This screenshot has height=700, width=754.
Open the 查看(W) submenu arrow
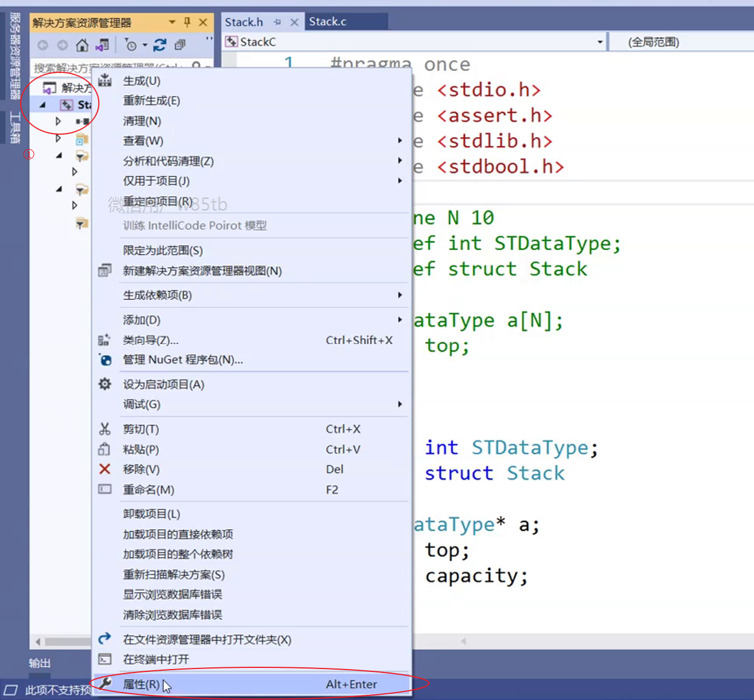400,140
